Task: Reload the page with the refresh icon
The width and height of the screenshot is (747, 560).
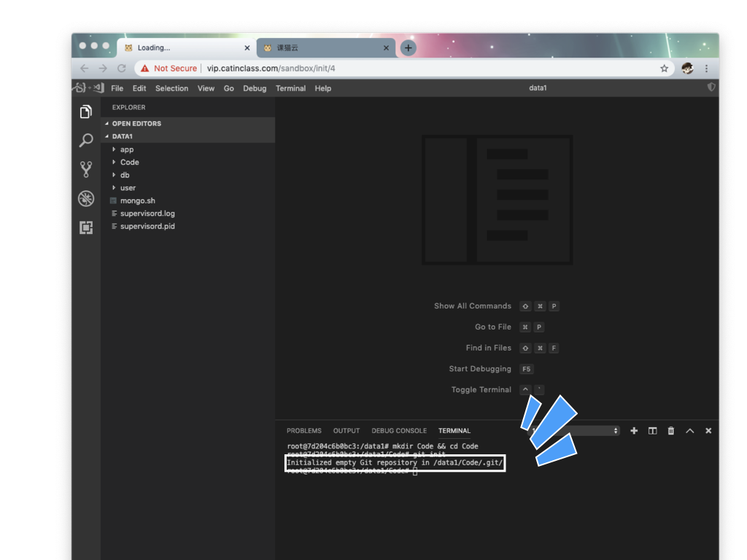Action: pos(122,68)
